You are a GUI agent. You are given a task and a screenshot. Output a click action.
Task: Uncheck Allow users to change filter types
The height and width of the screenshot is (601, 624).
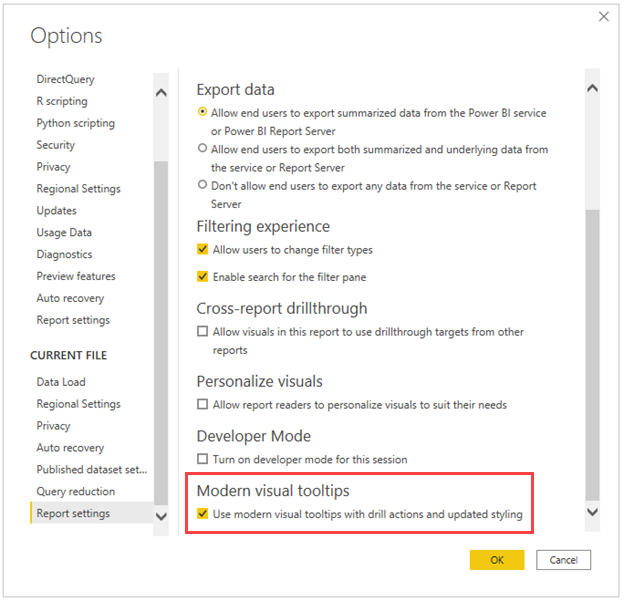coord(202,249)
